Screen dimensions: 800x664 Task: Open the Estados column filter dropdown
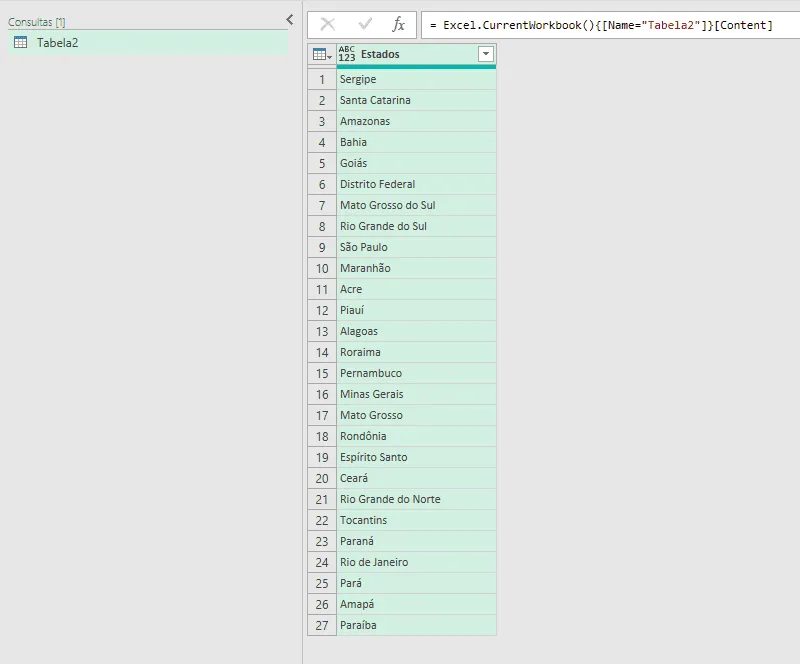coord(485,54)
